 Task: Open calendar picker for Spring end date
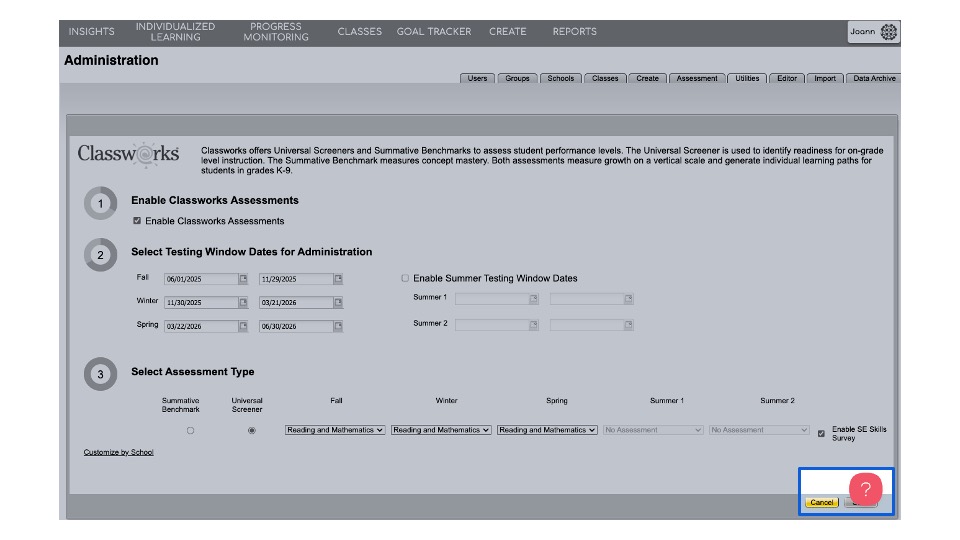point(338,326)
